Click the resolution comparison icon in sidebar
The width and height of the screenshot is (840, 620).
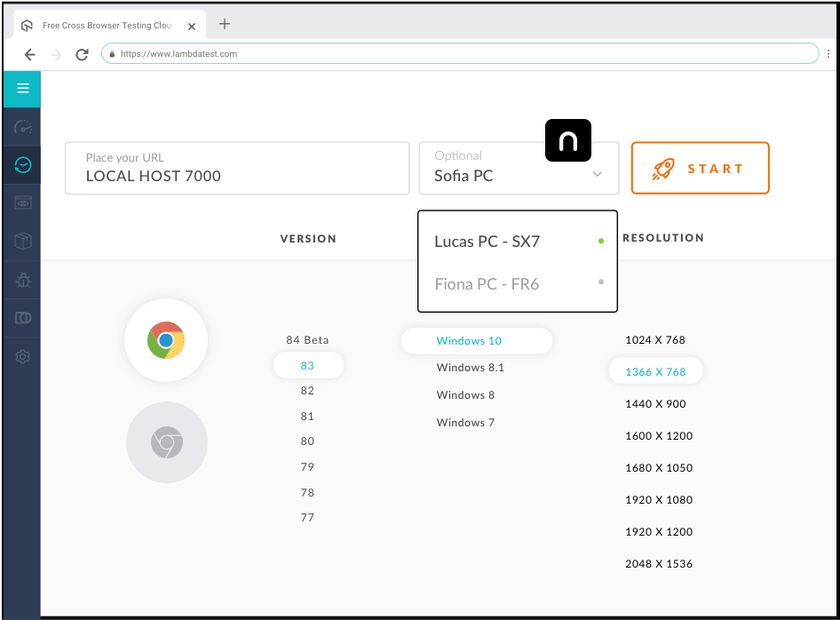coord(21,318)
